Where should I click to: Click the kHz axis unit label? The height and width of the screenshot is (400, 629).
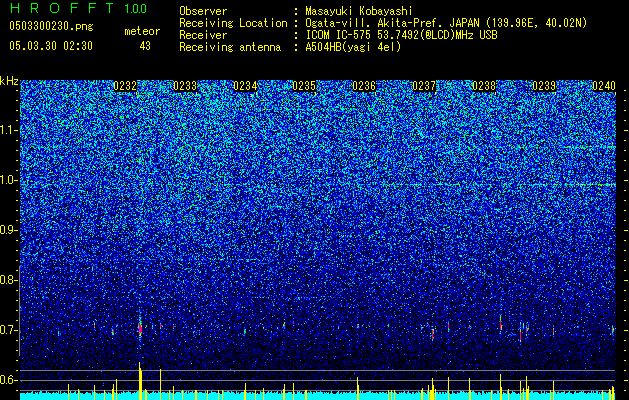tap(9, 81)
